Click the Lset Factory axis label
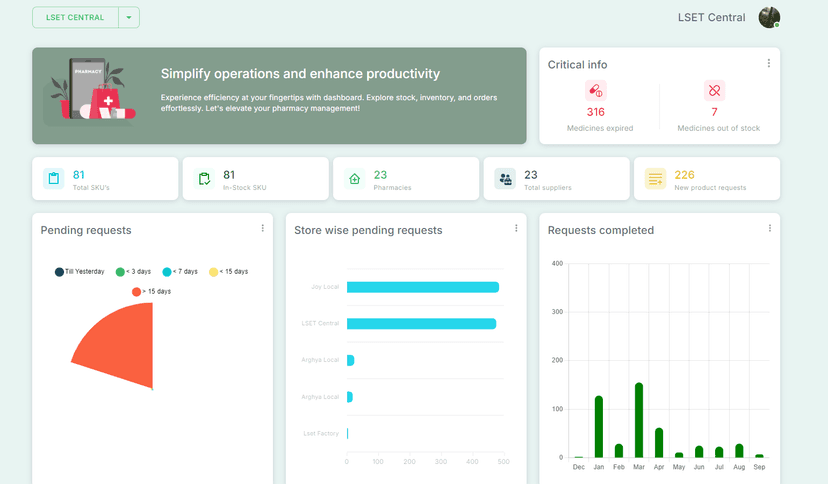Viewport: 828px width, 484px height. point(321,433)
